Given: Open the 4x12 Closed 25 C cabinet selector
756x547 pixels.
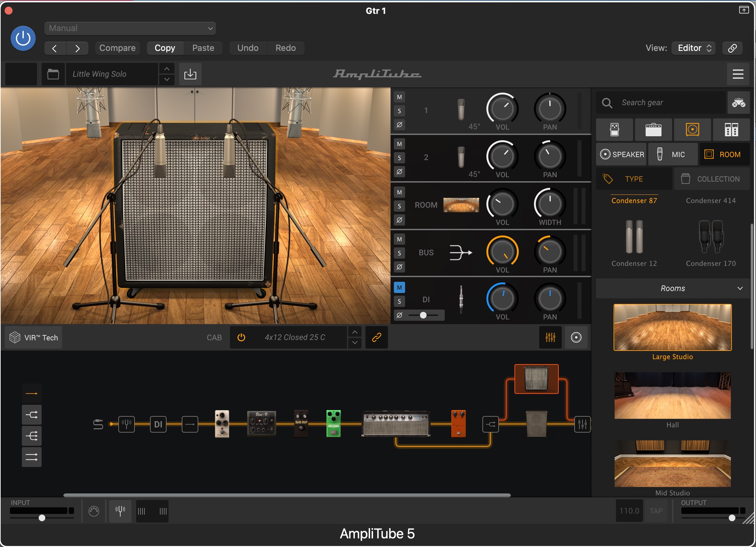Looking at the screenshot, I should tap(295, 338).
